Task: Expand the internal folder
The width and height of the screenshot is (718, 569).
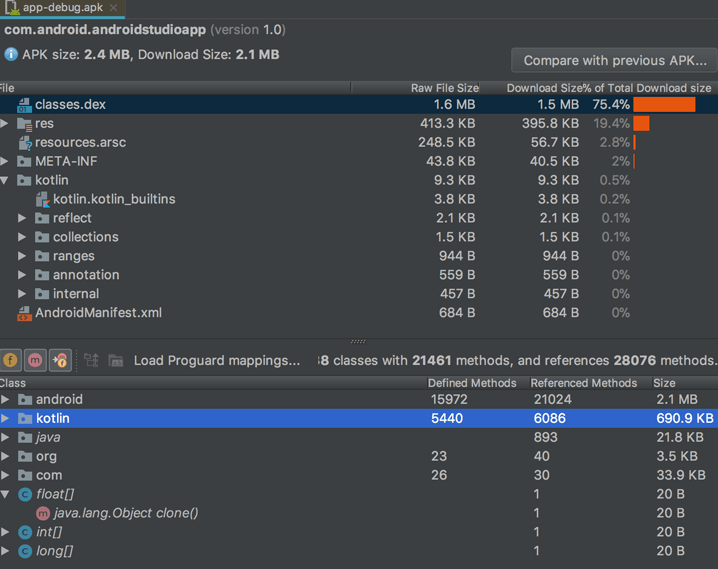Action: point(22,293)
